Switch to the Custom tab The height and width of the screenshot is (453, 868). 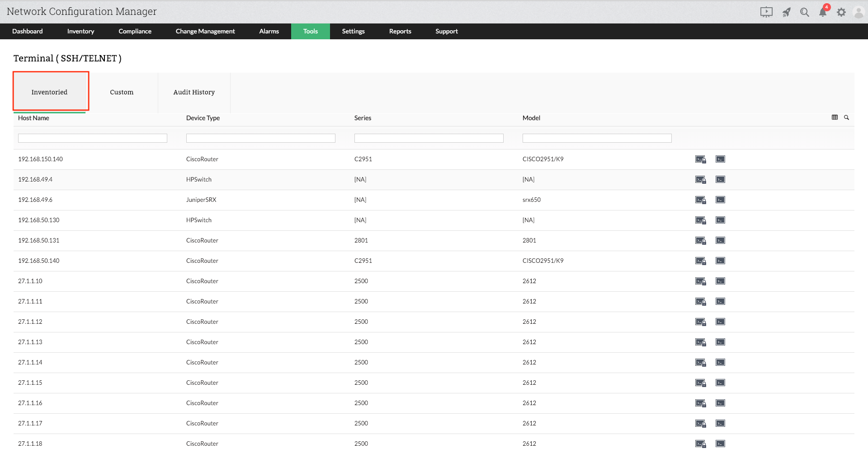coord(121,92)
